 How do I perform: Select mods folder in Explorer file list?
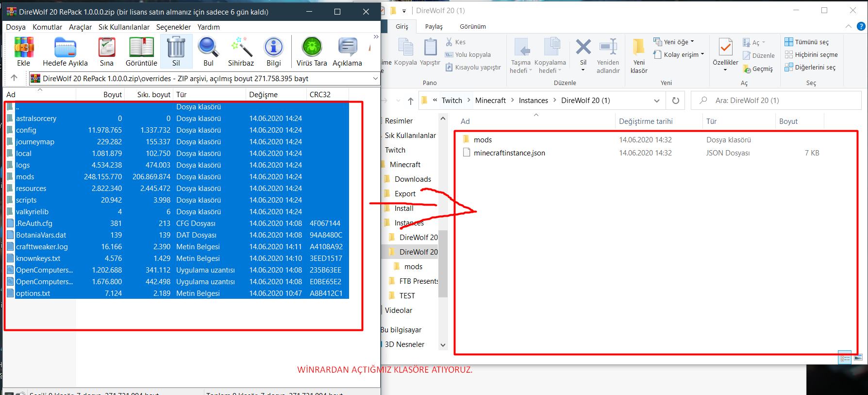(x=483, y=140)
